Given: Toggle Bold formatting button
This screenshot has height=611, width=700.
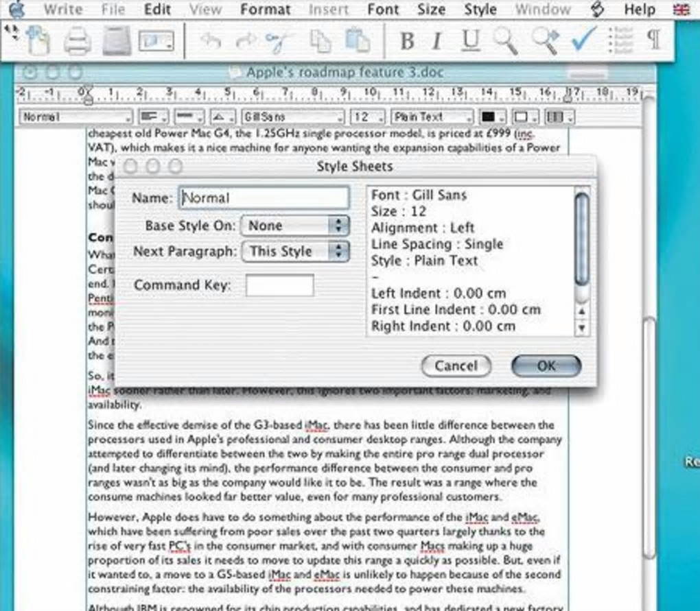Looking at the screenshot, I should pyautogui.click(x=407, y=41).
